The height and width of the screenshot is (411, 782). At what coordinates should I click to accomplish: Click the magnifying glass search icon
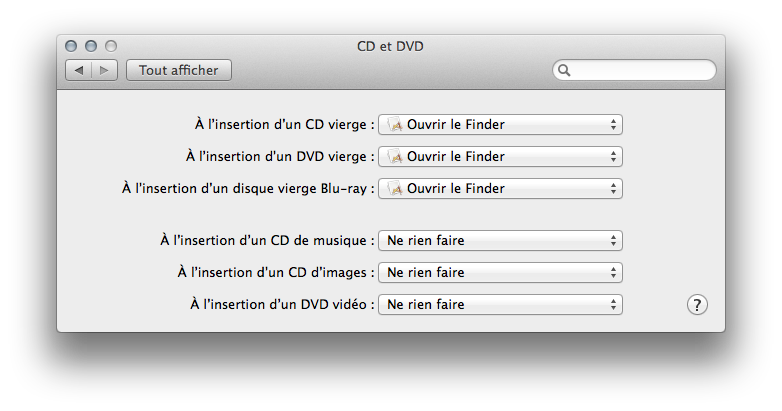(564, 70)
